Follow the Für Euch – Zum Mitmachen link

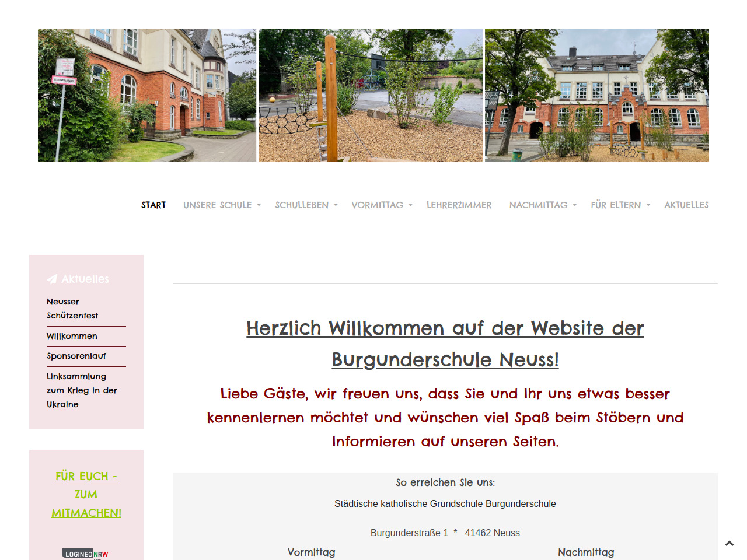86,494
